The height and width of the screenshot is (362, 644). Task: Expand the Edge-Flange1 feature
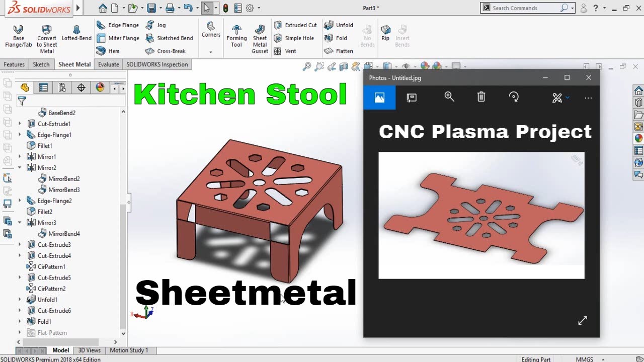[20, 135]
